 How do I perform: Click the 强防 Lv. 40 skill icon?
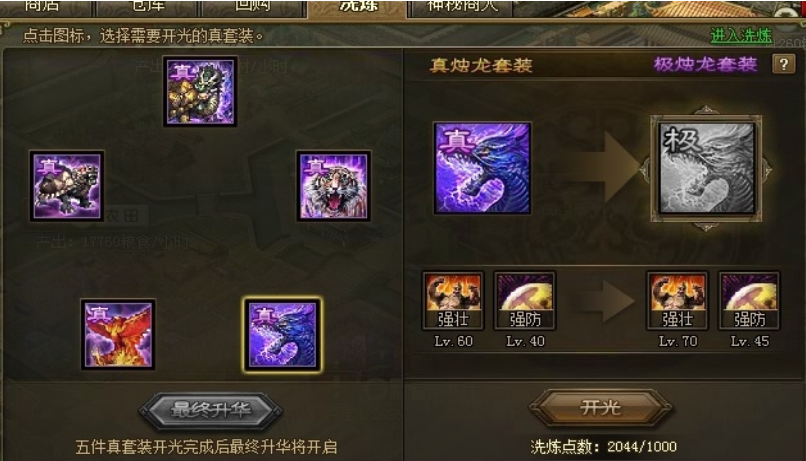click(x=525, y=301)
